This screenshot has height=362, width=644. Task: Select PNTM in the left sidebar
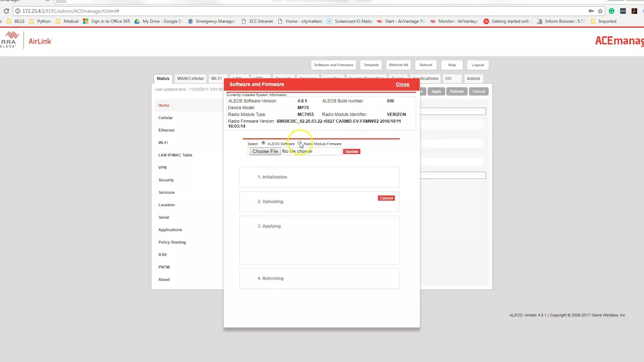coord(164,267)
